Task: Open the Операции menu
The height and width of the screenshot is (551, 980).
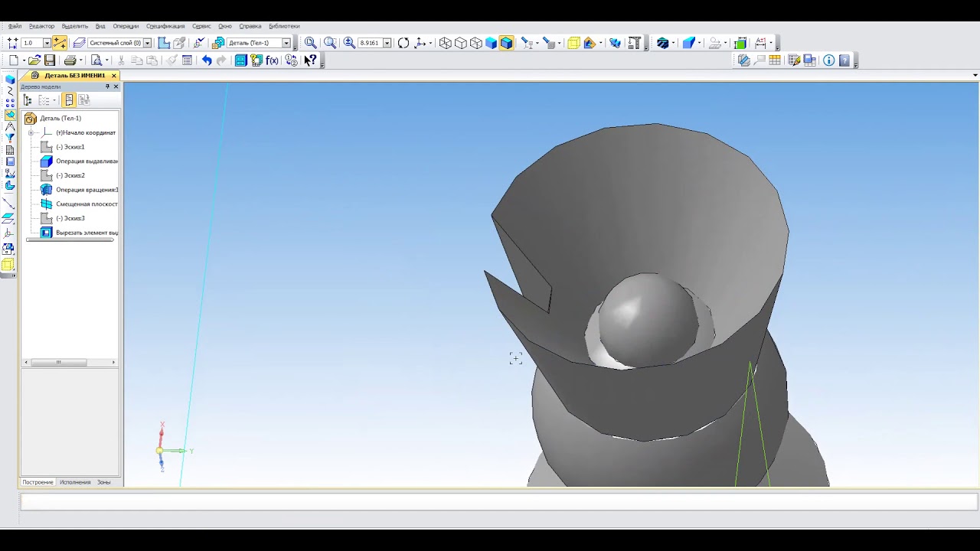Action: pyautogui.click(x=126, y=26)
